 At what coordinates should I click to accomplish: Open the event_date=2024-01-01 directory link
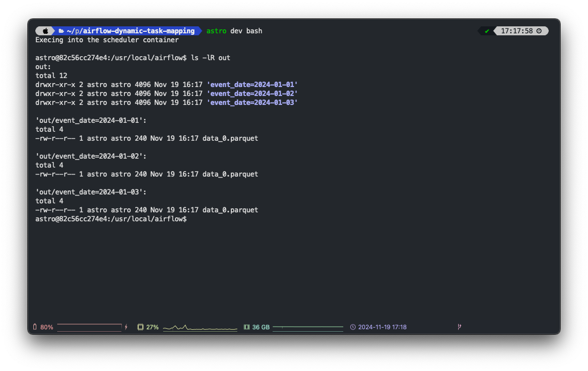(252, 85)
